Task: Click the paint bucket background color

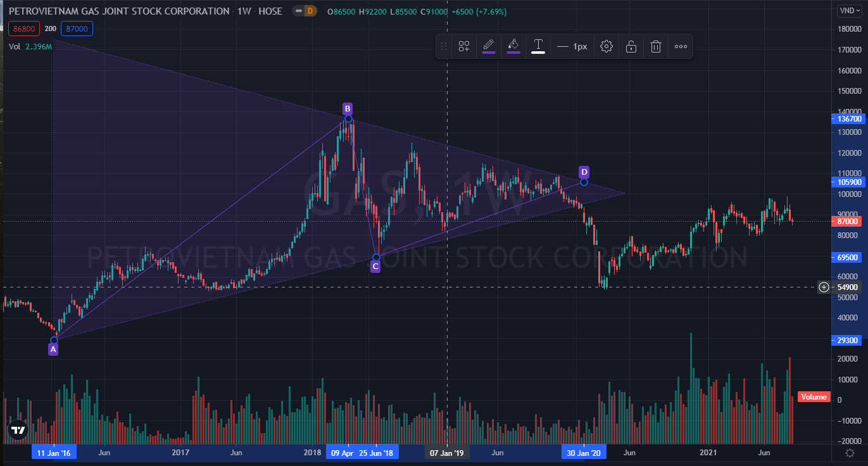Action: tap(513, 46)
